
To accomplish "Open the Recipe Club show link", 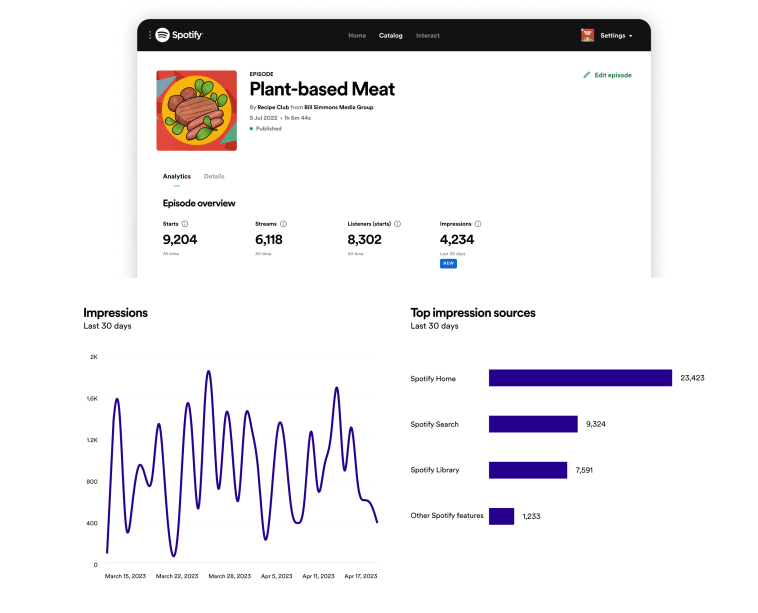I will coord(273,107).
